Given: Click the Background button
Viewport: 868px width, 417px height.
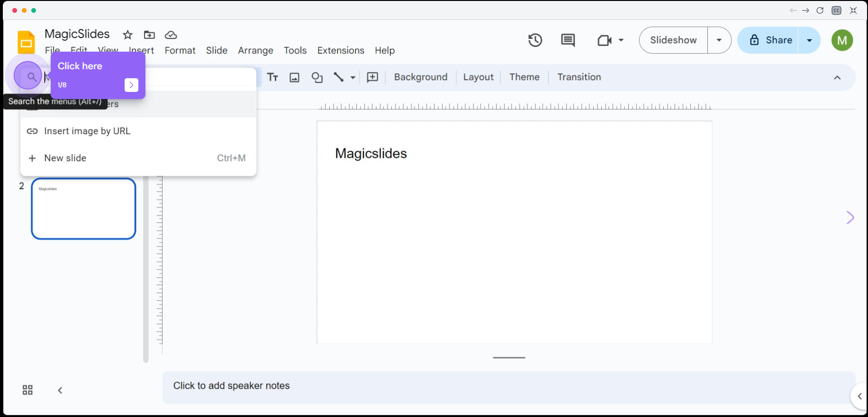Looking at the screenshot, I should (421, 77).
